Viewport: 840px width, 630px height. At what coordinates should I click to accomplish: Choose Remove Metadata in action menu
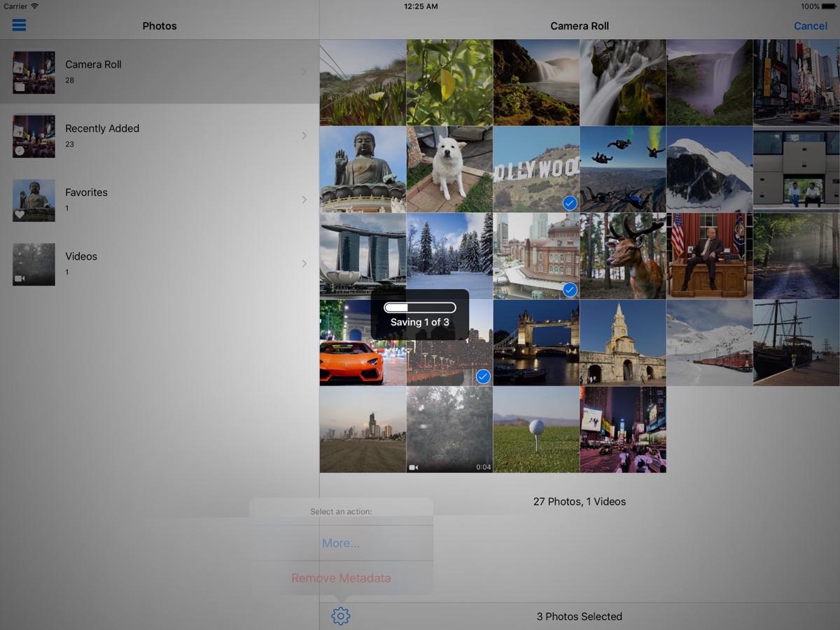[x=341, y=578]
